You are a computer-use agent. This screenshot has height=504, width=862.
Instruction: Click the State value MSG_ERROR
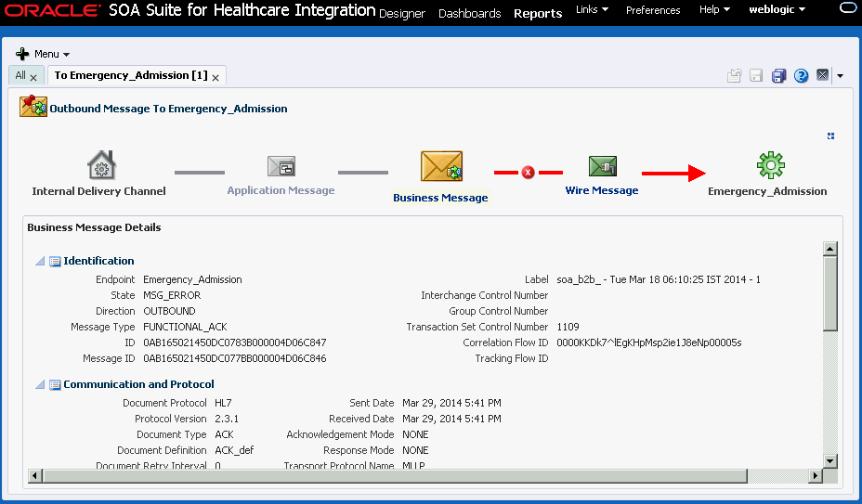pos(172,295)
